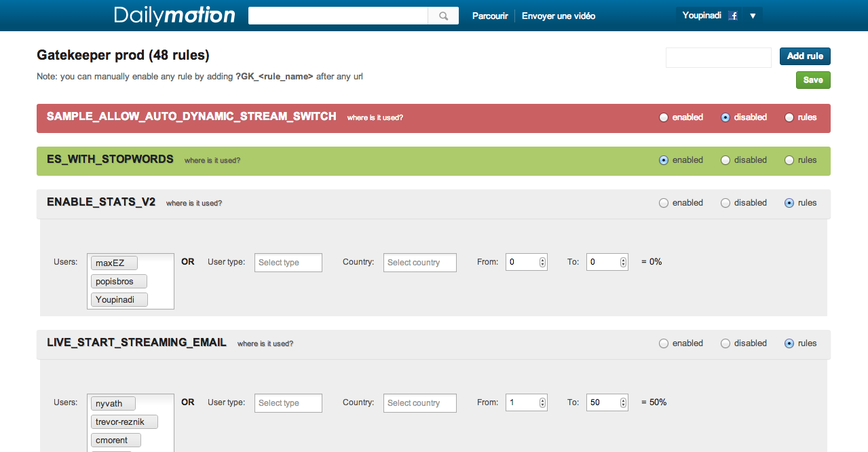Disable LIVE_START_STREAMING_EMAIL radio

(x=725, y=343)
